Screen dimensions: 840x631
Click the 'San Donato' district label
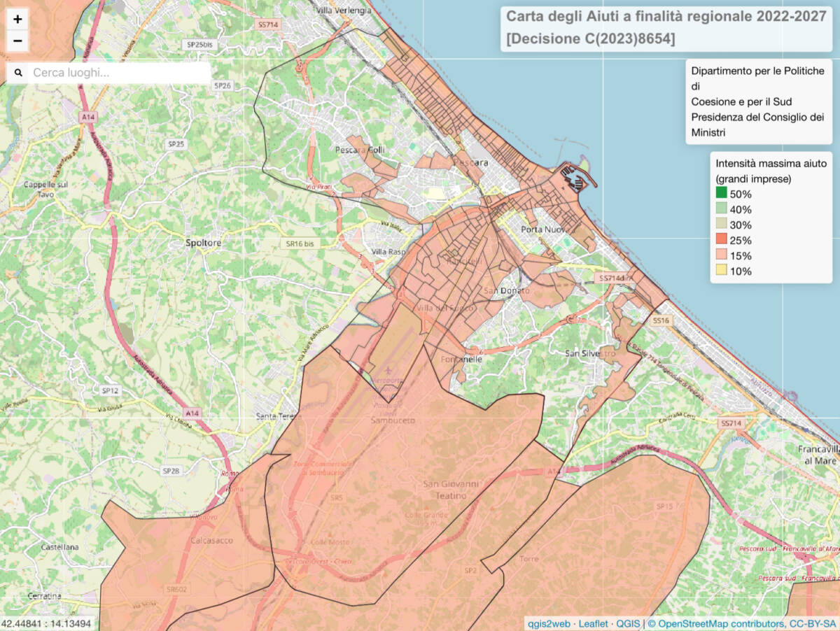tap(507, 290)
